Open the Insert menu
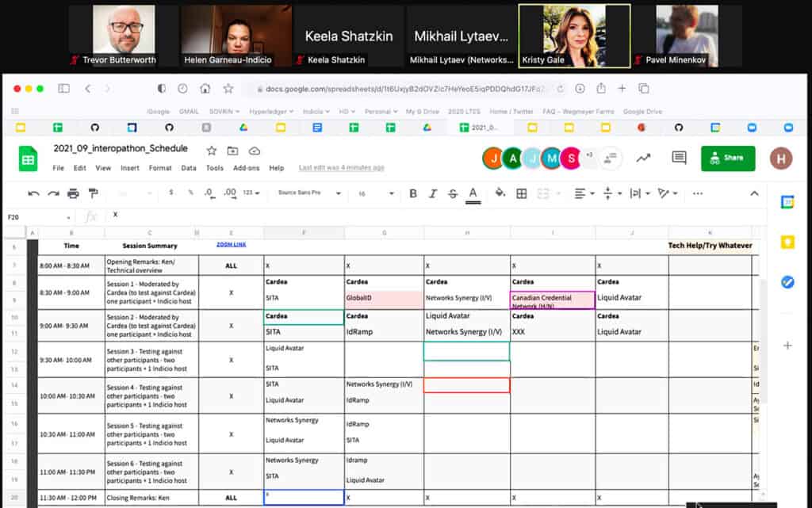The width and height of the screenshot is (812, 508). pos(130,168)
